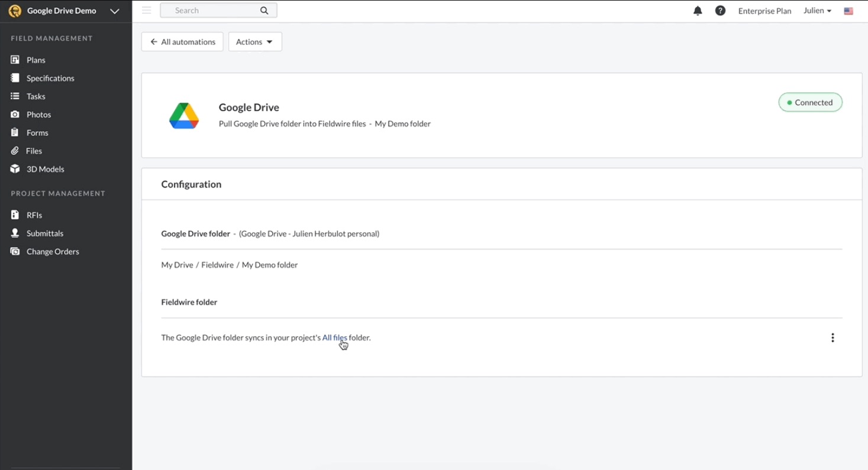Open the help question mark icon
This screenshot has width=868, height=470.
[x=720, y=11]
